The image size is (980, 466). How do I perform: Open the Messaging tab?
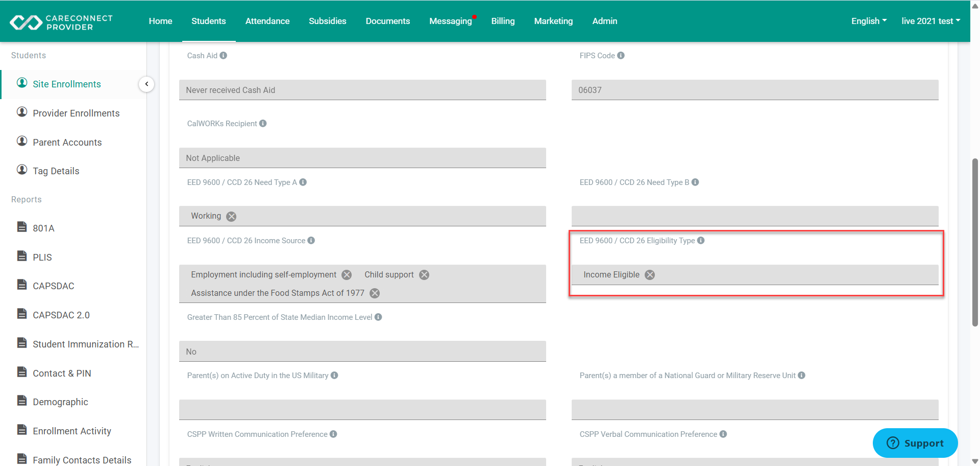451,21
